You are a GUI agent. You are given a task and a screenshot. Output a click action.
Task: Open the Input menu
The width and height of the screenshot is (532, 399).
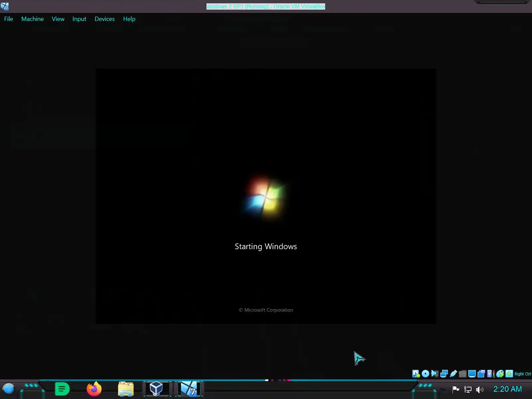[79, 19]
